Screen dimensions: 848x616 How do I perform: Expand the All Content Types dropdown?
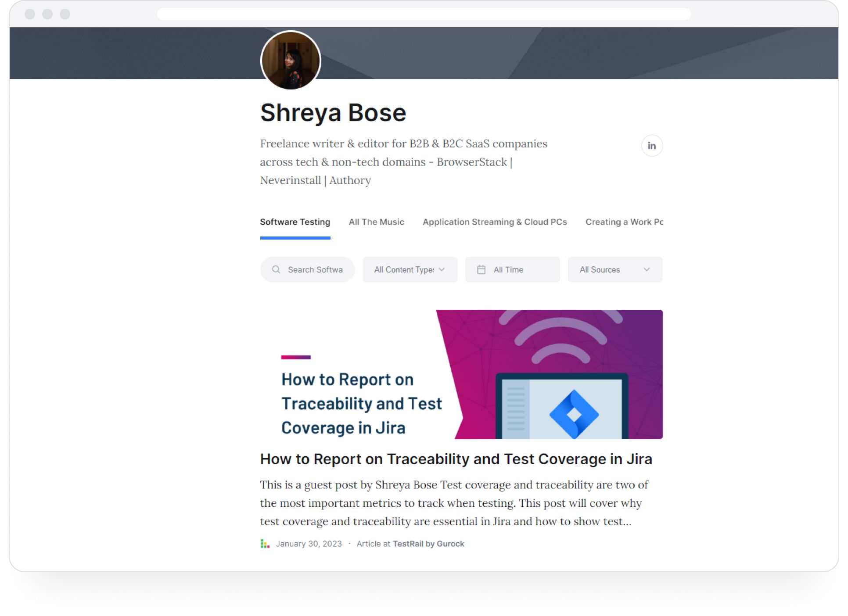click(x=410, y=269)
